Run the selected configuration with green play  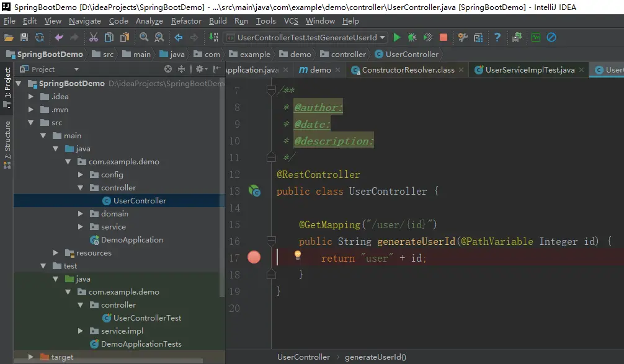(x=397, y=37)
